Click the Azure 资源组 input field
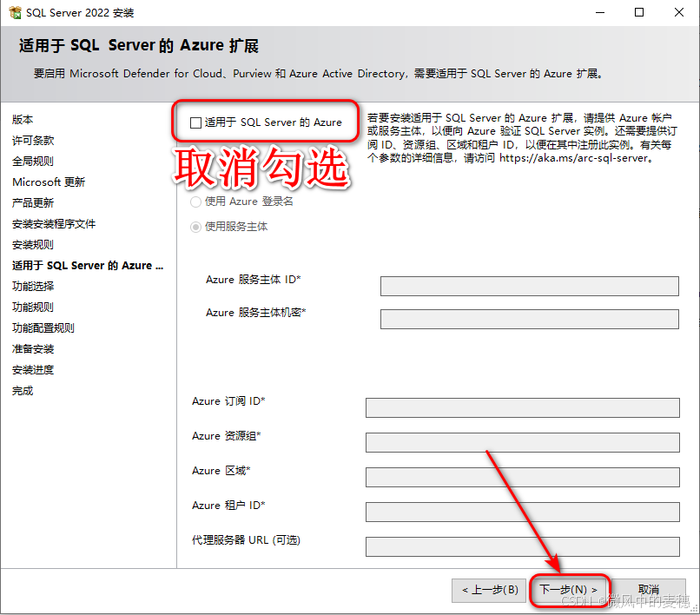The image size is (700, 615). 522,442
